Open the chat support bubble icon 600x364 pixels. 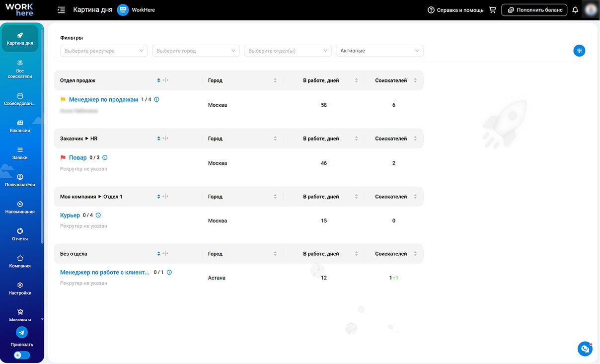585,349
